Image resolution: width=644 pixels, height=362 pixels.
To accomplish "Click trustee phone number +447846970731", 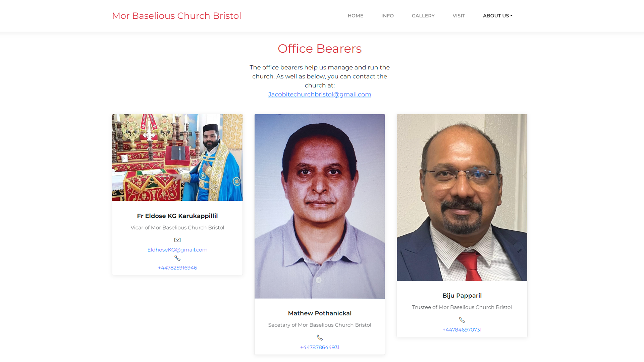I will (x=462, y=330).
